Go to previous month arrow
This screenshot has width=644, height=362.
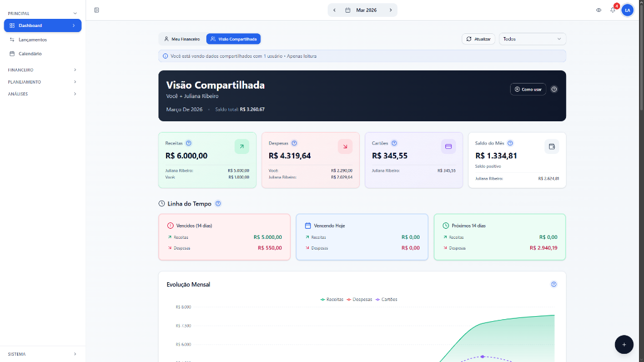tap(335, 10)
